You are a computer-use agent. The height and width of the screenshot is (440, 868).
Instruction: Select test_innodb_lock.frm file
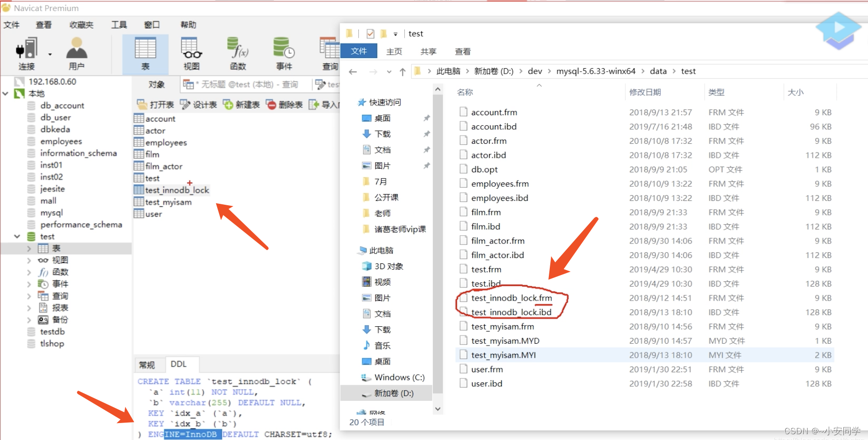(512, 298)
